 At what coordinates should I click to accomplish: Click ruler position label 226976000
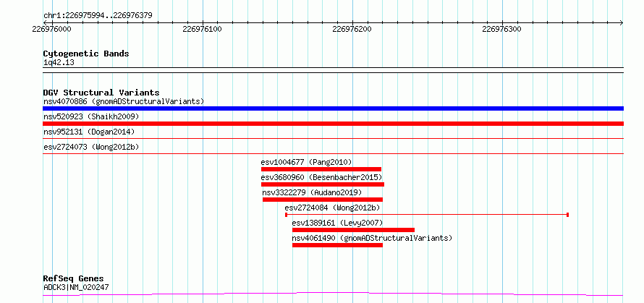[x=52, y=29]
